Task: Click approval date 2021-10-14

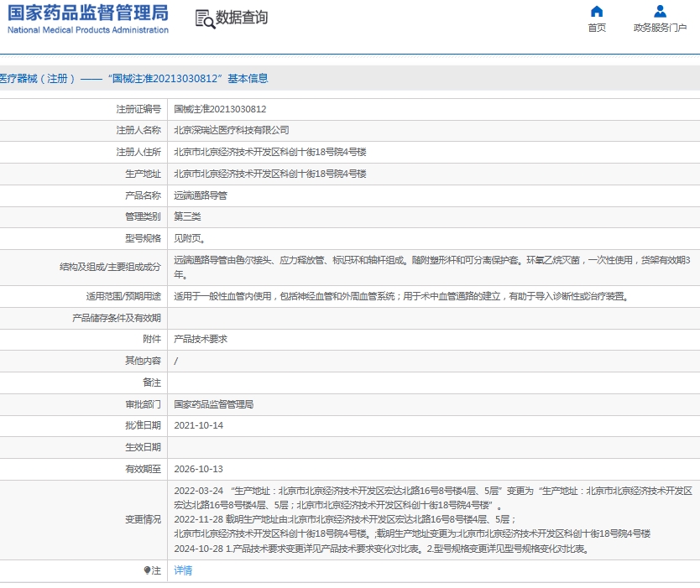Action: click(x=198, y=425)
